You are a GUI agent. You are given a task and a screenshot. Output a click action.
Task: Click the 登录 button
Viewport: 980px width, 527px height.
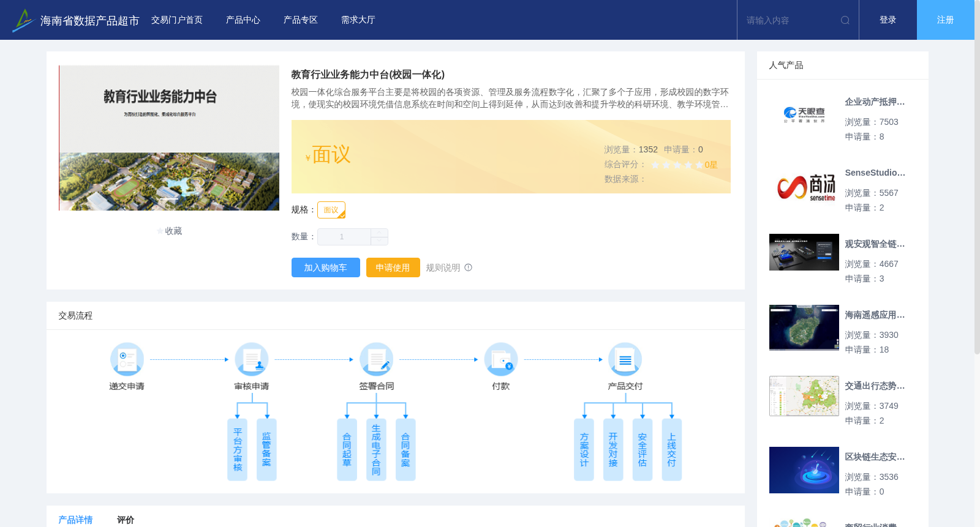pos(888,20)
